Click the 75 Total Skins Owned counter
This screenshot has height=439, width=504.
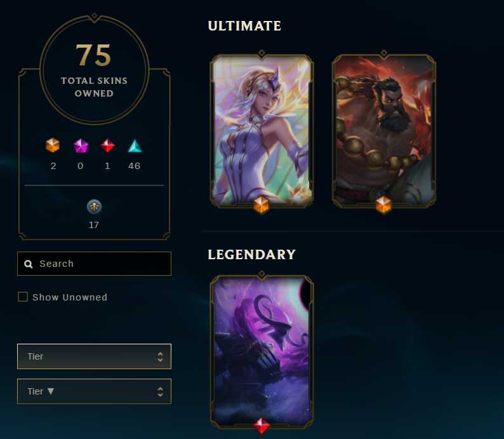coord(94,69)
